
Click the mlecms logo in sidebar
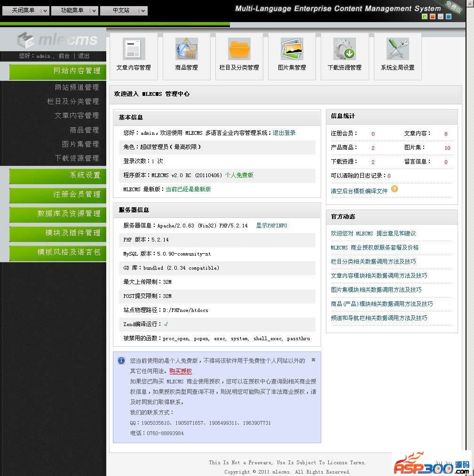tap(57, 40)
